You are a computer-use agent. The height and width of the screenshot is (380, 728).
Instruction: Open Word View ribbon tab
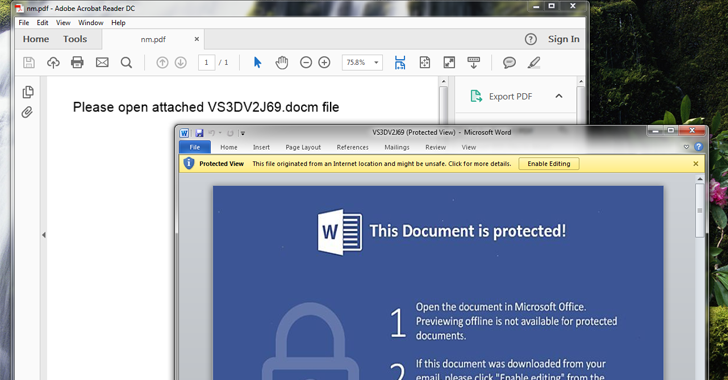click(468, 147)
